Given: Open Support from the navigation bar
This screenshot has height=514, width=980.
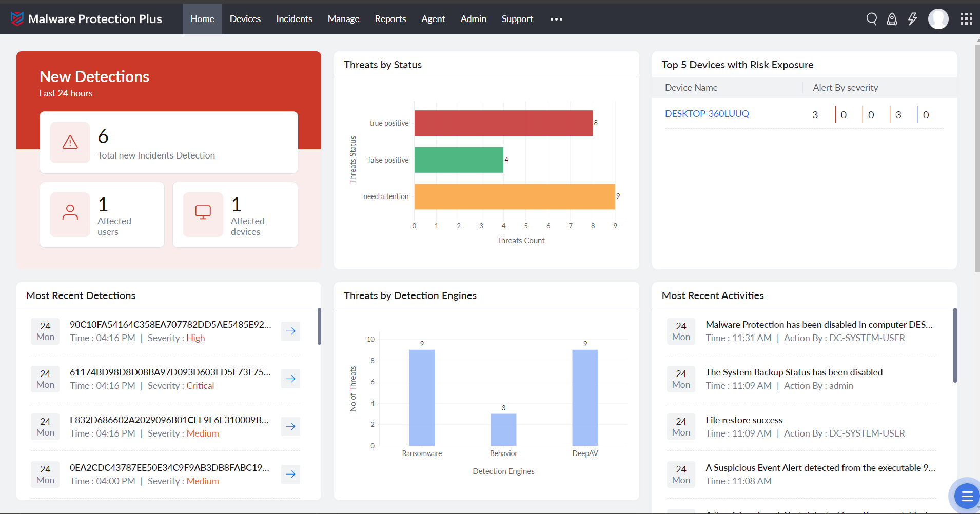Looking at the screenshot, I should click(x=517, y=18).
